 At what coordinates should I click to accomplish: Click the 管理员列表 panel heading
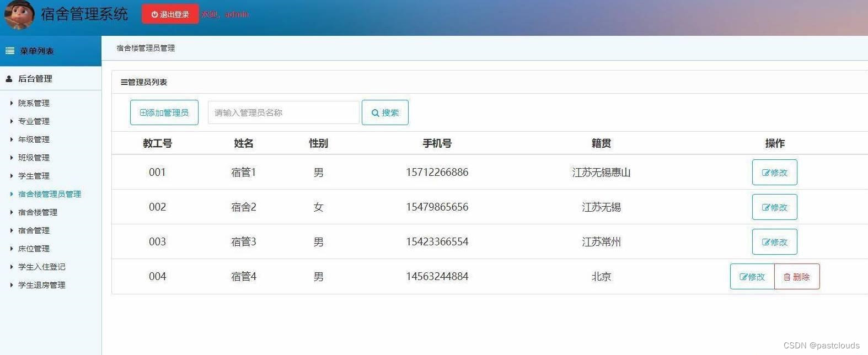point(144,82)
